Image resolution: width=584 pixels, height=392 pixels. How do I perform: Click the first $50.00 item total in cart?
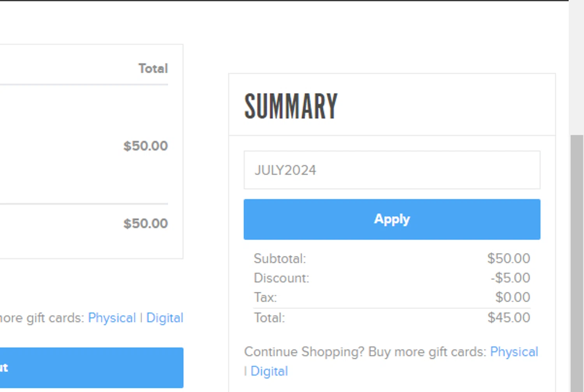146,146
